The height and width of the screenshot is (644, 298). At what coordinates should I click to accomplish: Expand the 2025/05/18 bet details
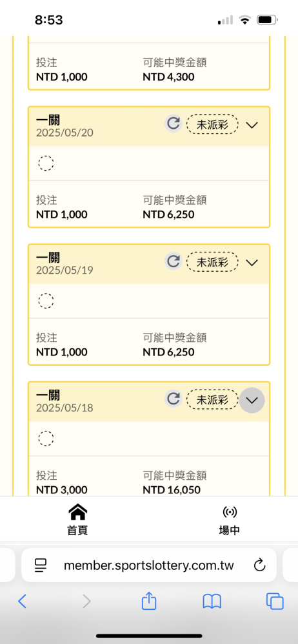(x=252, y=400)
